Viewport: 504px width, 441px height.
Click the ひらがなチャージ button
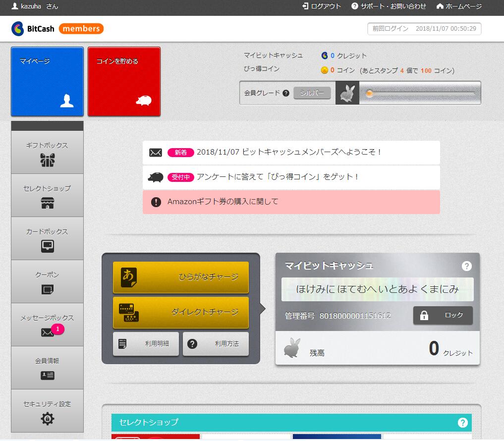point(181,277)
